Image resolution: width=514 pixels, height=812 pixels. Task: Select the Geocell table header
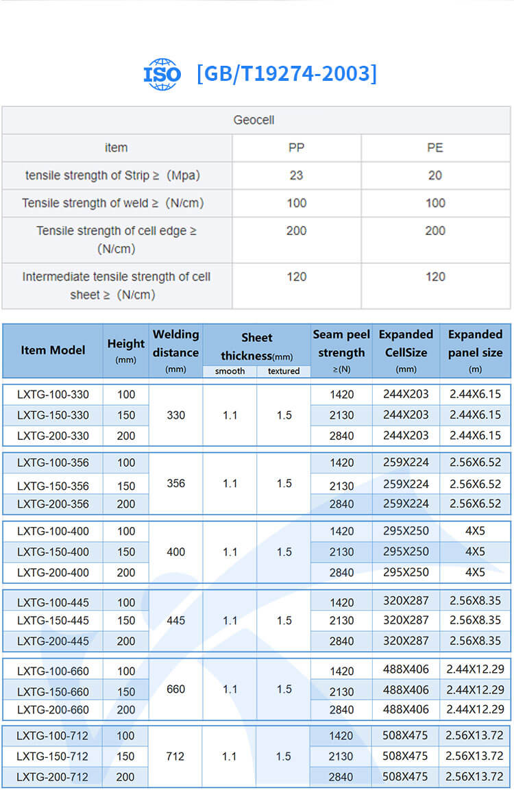254,120
